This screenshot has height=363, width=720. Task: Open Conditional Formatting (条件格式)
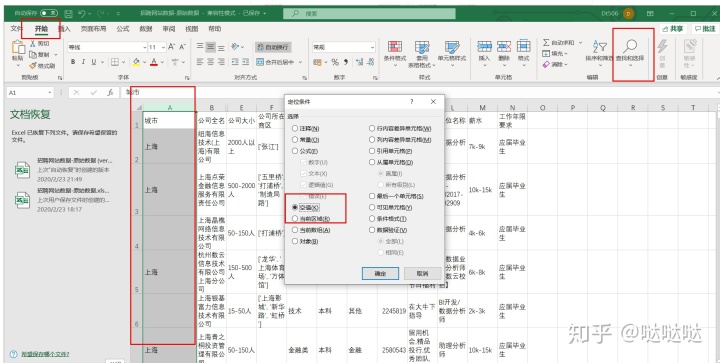click(x=395, y=53)
